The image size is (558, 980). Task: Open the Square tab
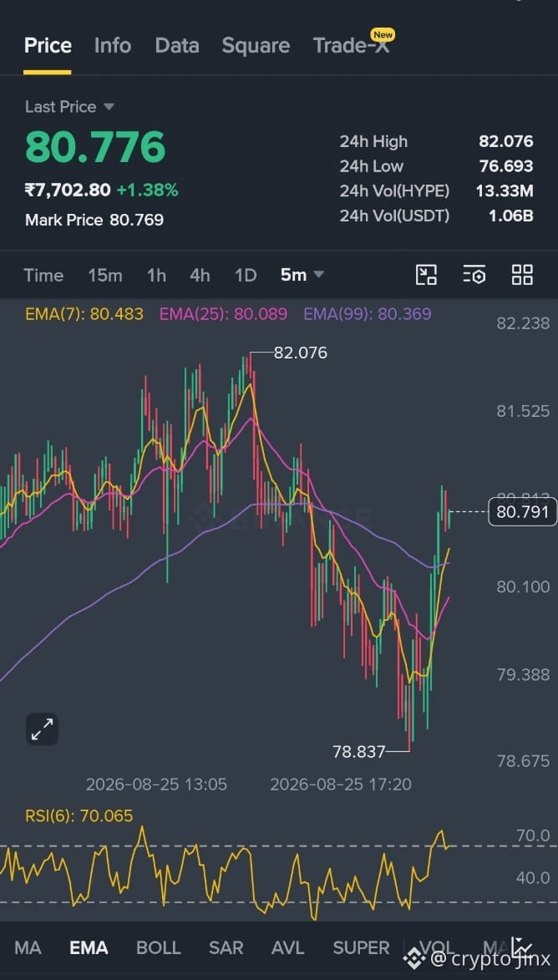pyautogui.click(x=256, y=46)
